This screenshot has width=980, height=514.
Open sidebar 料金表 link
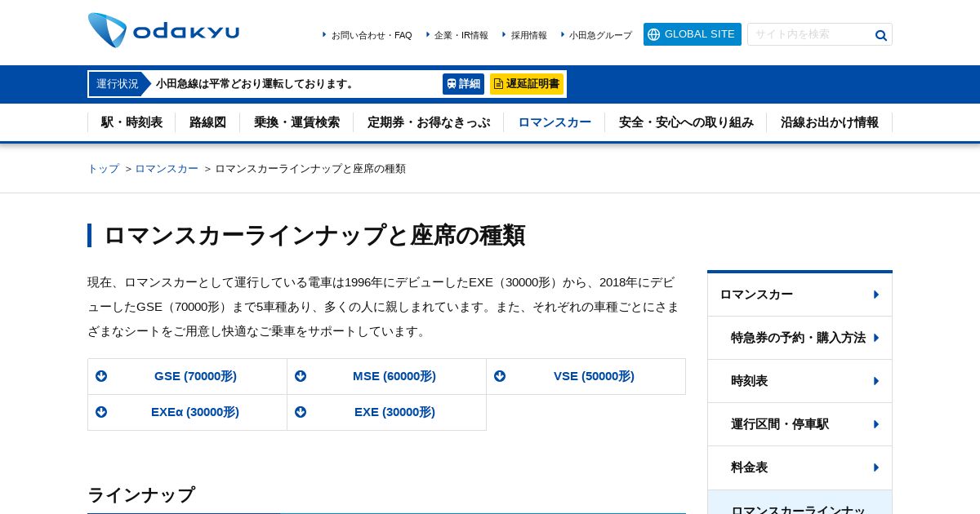pos(800,467)
